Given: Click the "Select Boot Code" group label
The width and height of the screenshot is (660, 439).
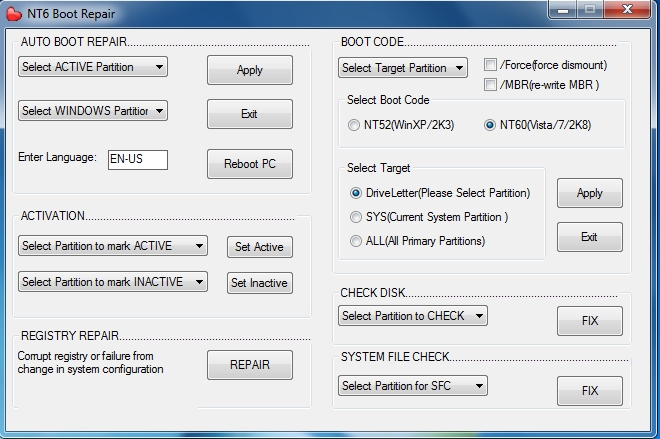Looking at the screenshot, I should tap(388, 100).
